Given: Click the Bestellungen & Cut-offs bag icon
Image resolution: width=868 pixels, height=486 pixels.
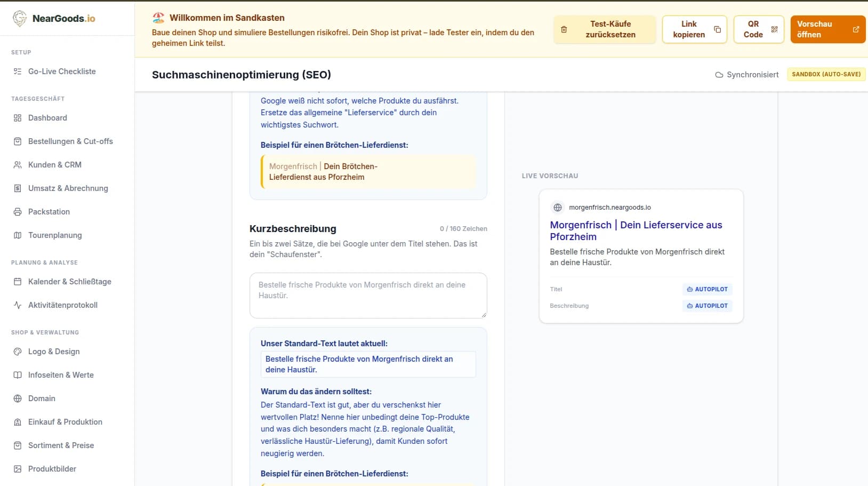Looking at the screenshot, I should (18, 141).
